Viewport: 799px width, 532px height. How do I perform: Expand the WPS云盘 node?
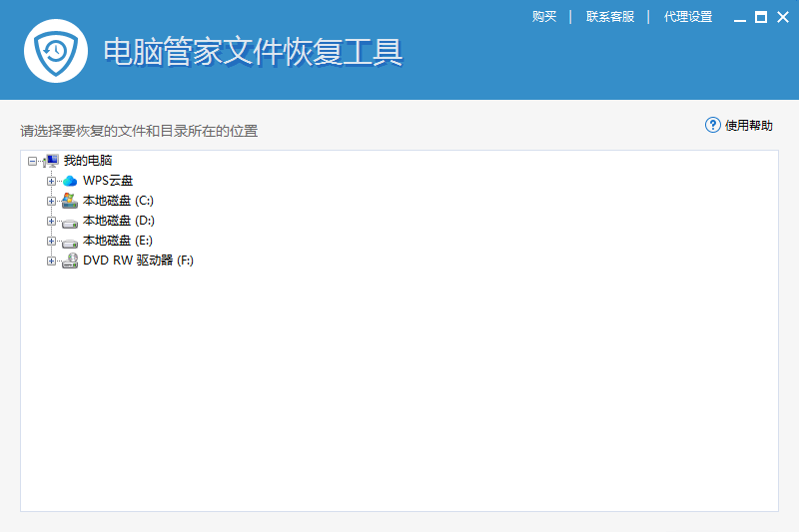coord(51,182)
